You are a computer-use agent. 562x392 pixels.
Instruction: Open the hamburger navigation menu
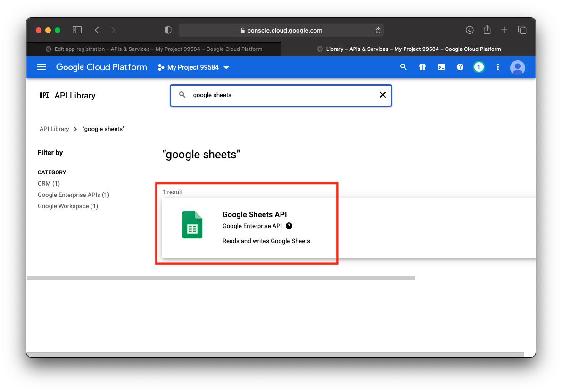coord(41,67)
